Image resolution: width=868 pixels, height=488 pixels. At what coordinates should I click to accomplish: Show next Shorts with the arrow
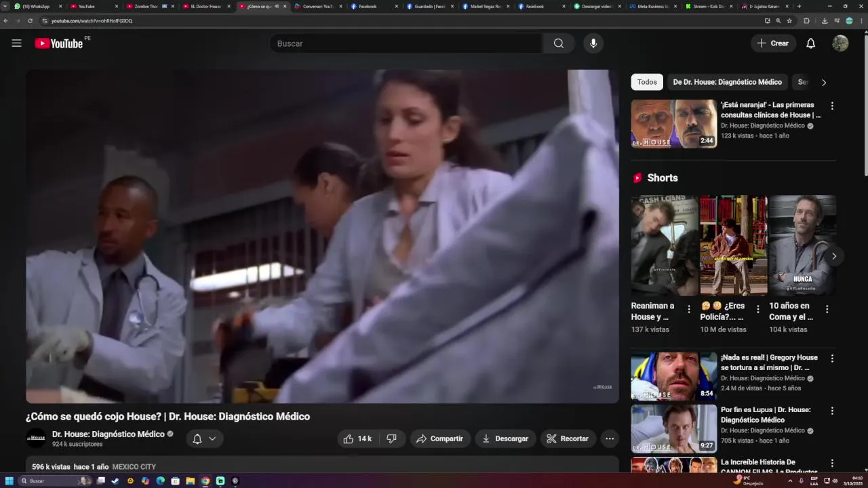pyautogui.click(x=833, y=256)
